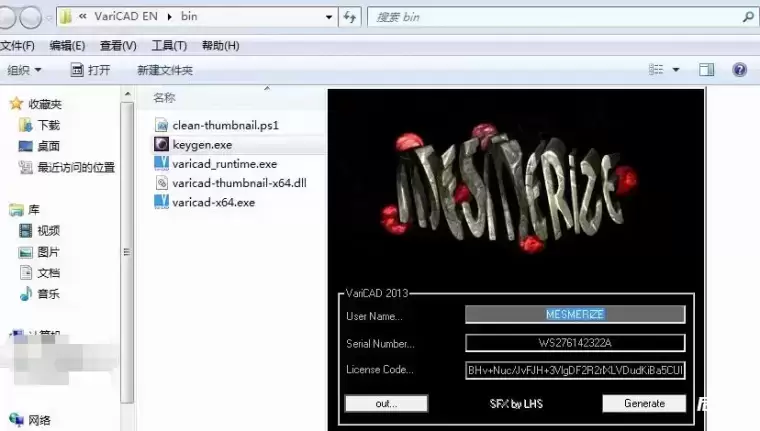
Task: Open recent places icon (最近访问的位置)
Action: (x=25, y=167)
